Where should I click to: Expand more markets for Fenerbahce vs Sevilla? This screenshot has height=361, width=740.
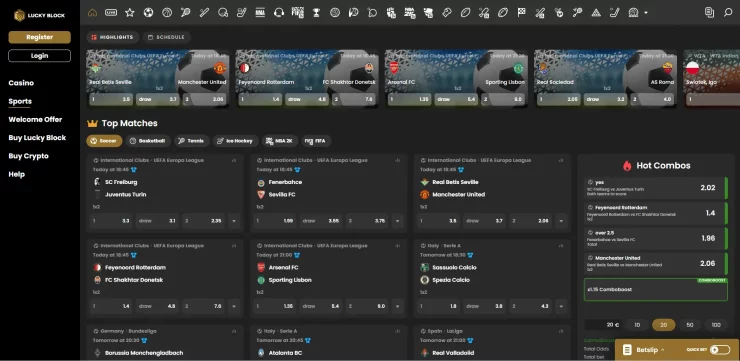pyautogui.click(x=397, y=221)
